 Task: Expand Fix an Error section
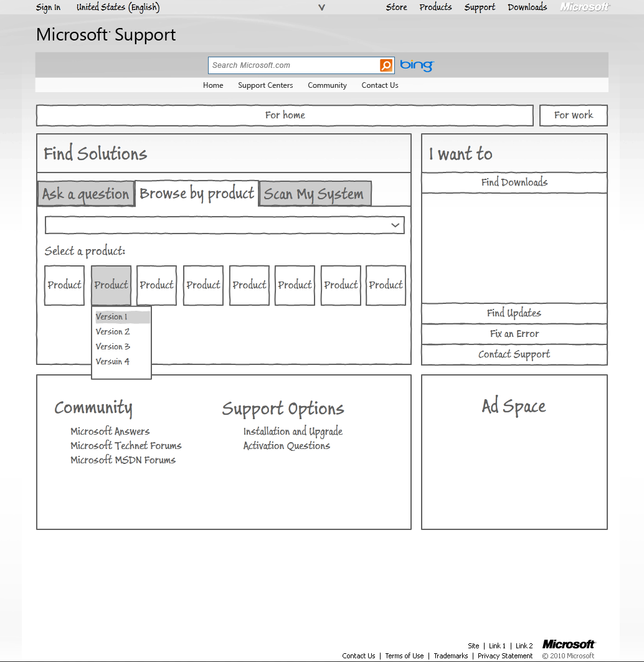514,334
